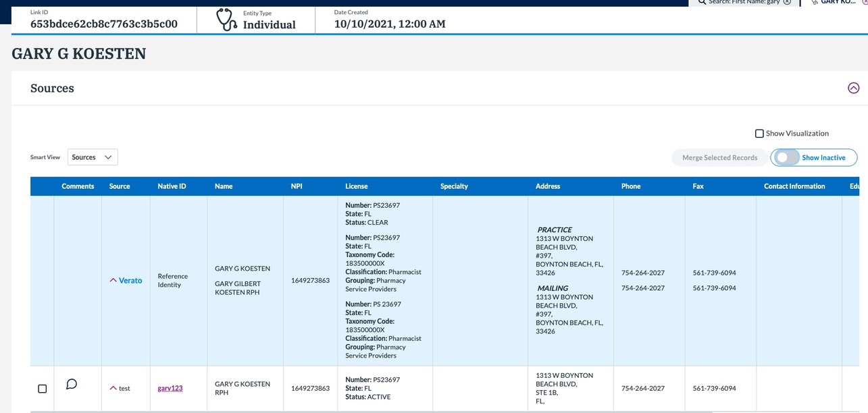Image resolution: width=868 pixels, height=413 pixels.
Task: Enable the Show Visualization checkbox
Action: click(x=759, y=134)
